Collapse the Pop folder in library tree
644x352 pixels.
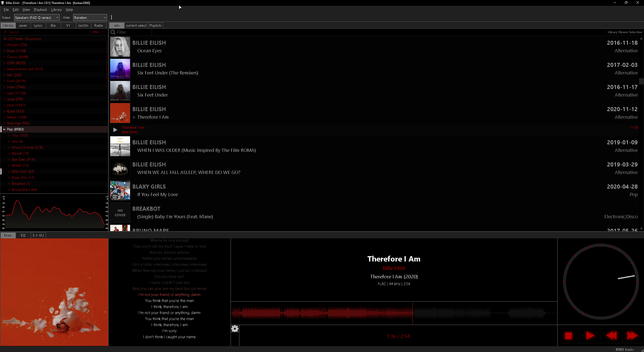tap(4, 129)
